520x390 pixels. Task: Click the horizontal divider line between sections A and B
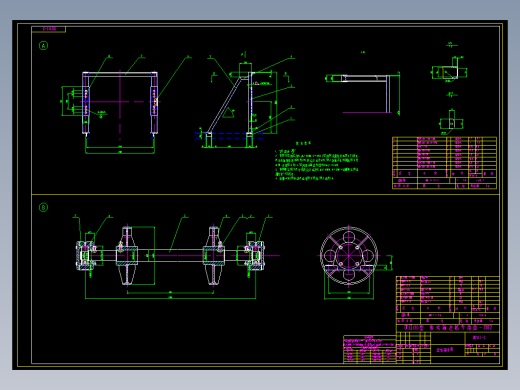pos(265,194)
